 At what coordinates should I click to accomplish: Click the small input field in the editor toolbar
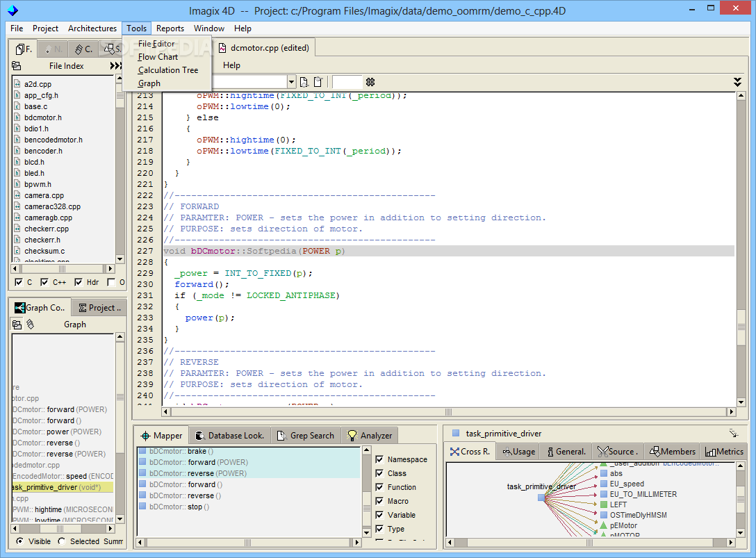click(x=347, y=82)
